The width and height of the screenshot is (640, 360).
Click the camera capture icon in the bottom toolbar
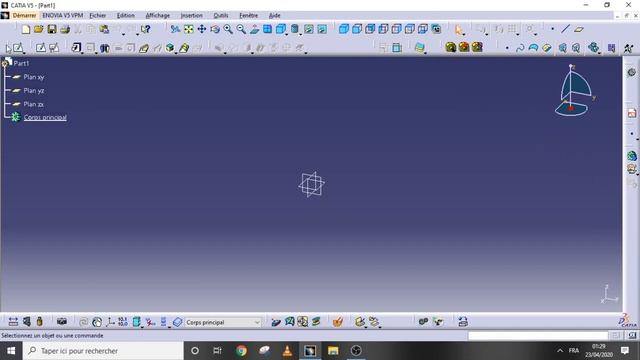click(x=62, y=322)
